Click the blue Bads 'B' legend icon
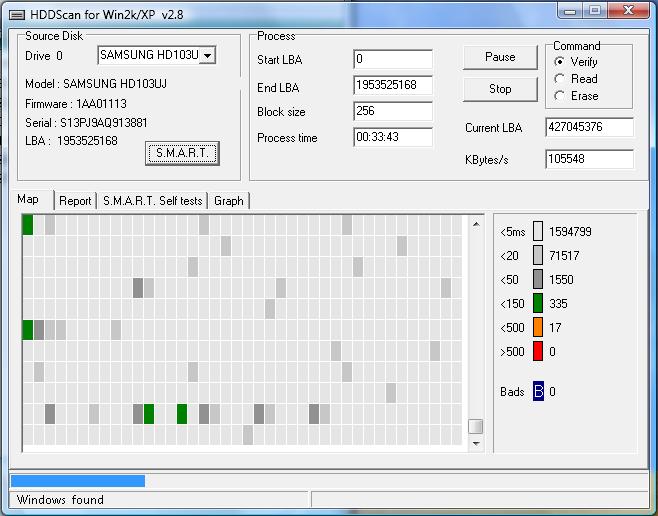Screen dimensions: 658x516 coord(538,392)
